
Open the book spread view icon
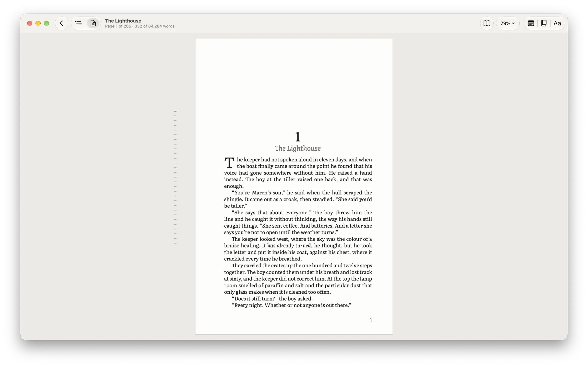pos(487,23)
